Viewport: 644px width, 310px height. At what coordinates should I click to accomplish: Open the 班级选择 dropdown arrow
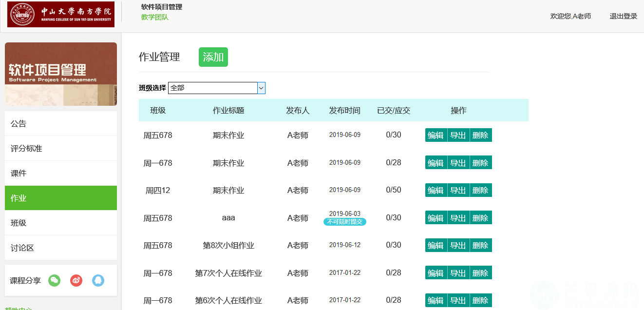(x=261, y=88)
